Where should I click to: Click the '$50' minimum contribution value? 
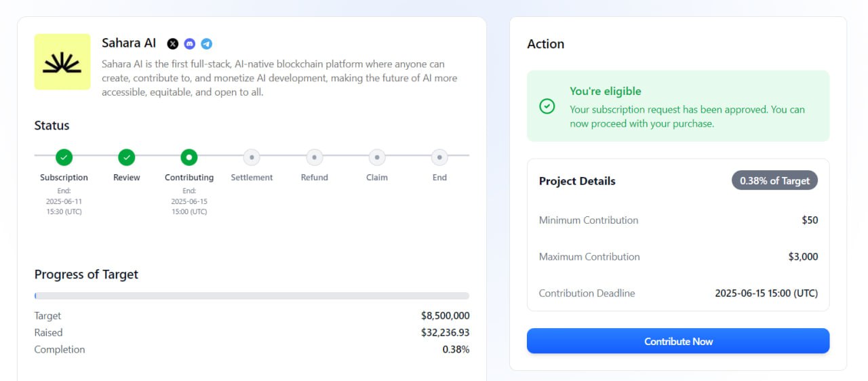(x=810, y=220)
